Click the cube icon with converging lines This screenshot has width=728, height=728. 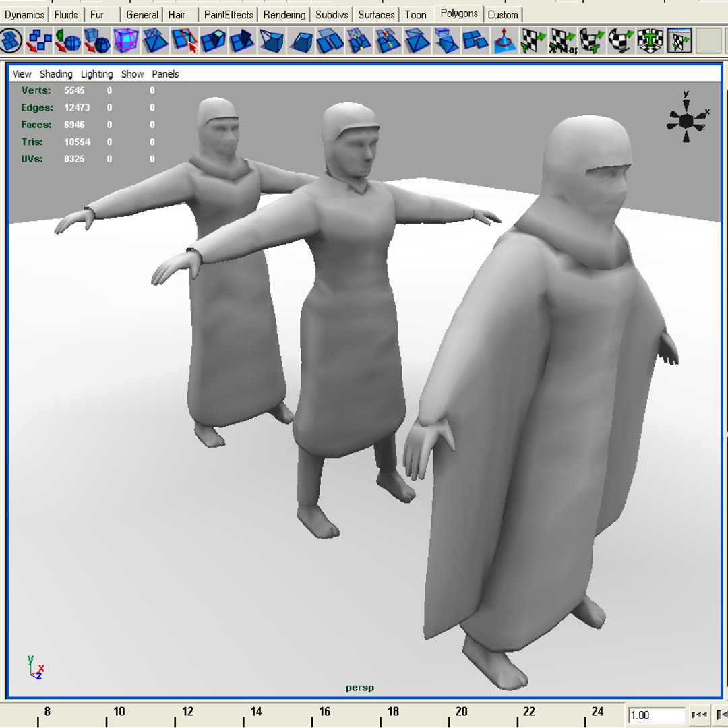pyautogui.click(x=271, y=40)
